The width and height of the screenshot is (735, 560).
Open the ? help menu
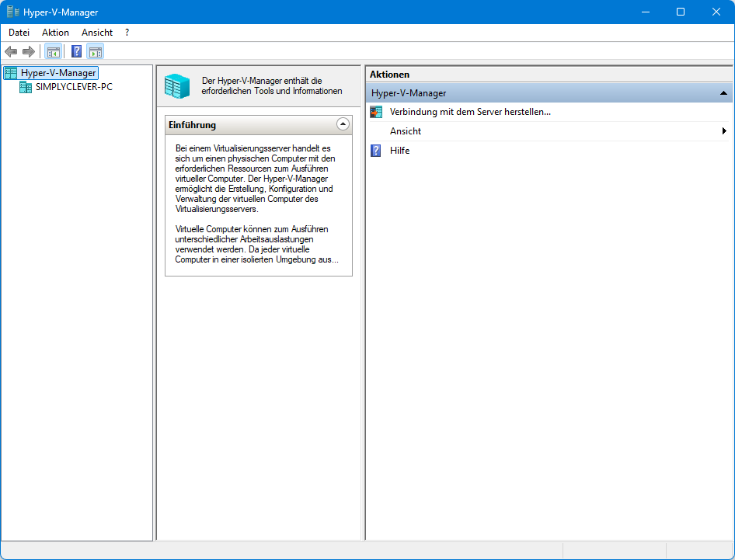coord(127,33)
